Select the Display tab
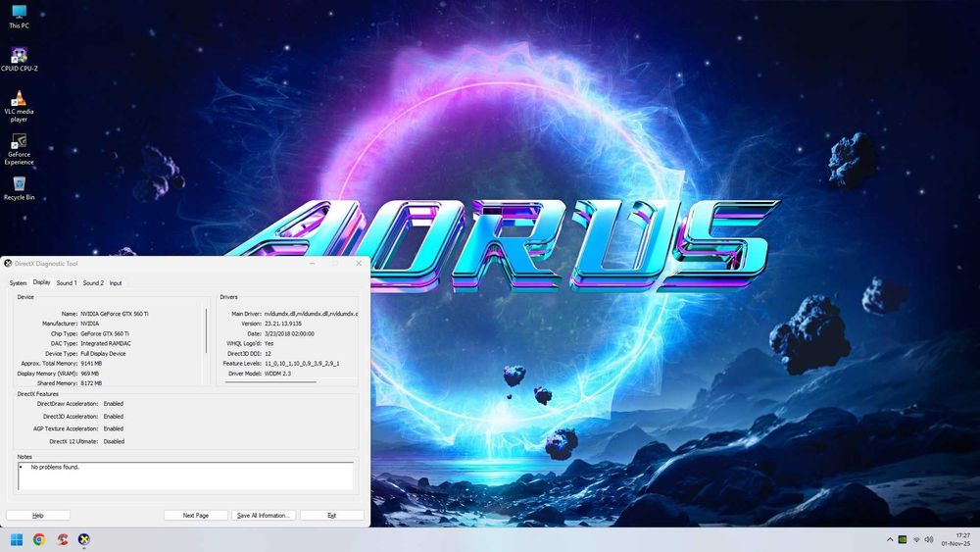 click(x=42, y=282)
